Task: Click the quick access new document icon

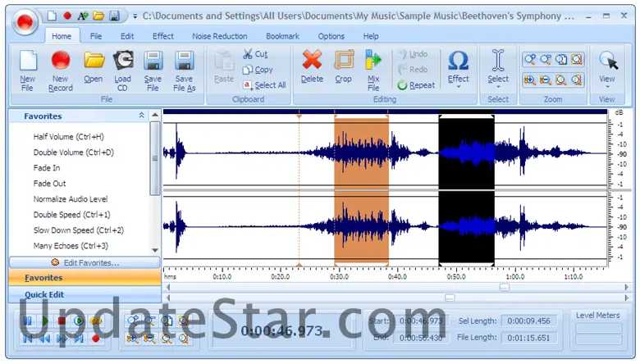Action: 52,16
